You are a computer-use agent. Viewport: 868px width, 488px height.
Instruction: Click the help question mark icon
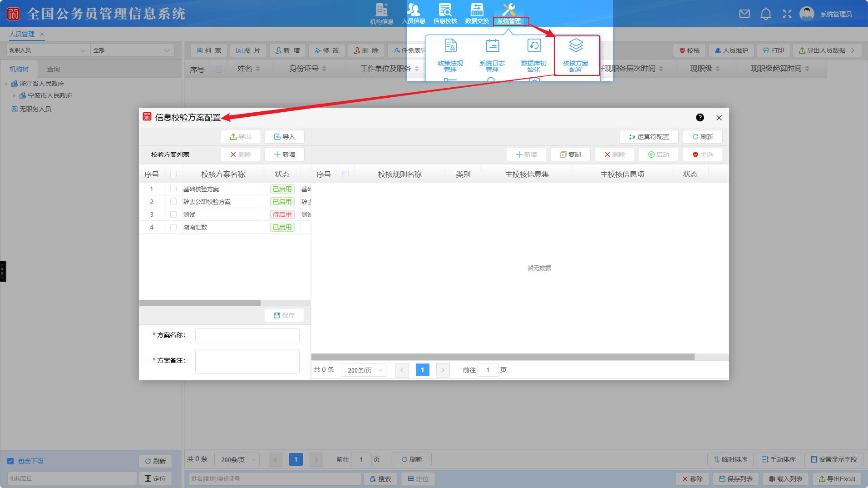tap(700, 118)
